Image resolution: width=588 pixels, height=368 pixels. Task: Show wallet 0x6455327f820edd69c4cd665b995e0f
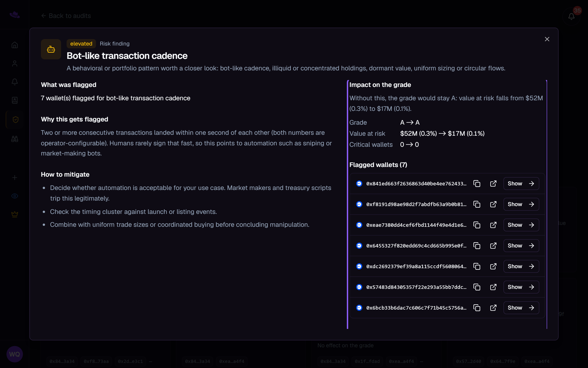pyautogui.click(x=521, y=246)
